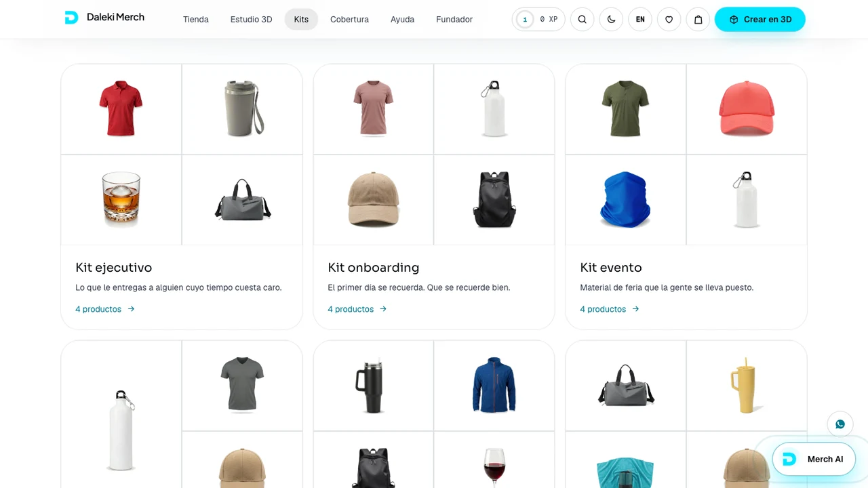Click the pink t-shirt thumbnail
The height and width of the screenshot is (488, 868).
(374, 109)
